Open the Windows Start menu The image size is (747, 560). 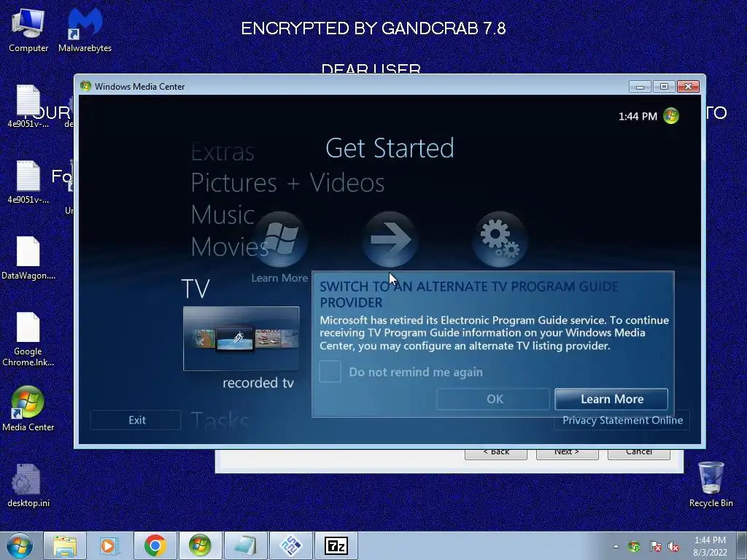click(x=20, y=545)
